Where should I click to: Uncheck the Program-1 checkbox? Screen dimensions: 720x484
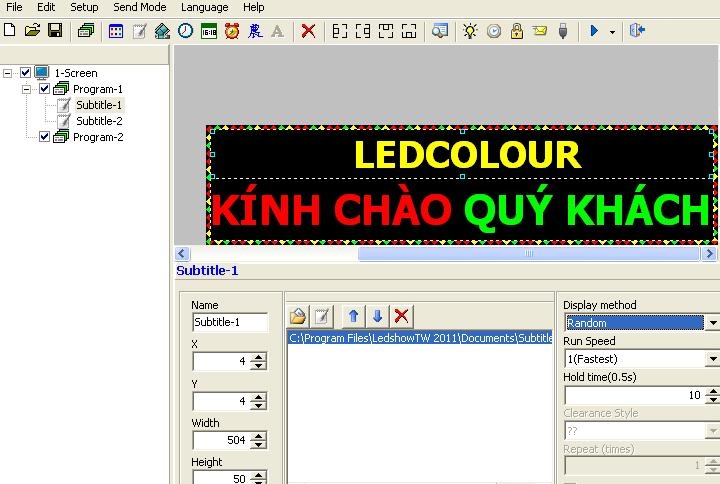(x=44, y=89)
